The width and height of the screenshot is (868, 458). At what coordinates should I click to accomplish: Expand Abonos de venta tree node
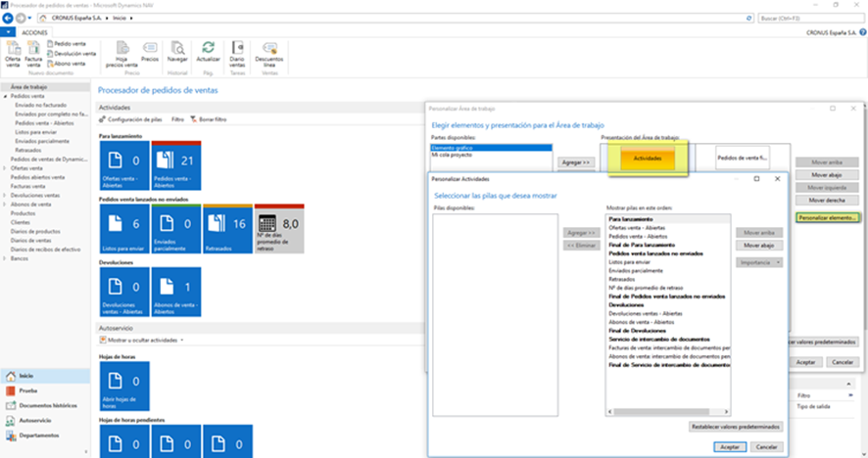tap(6, 205)
